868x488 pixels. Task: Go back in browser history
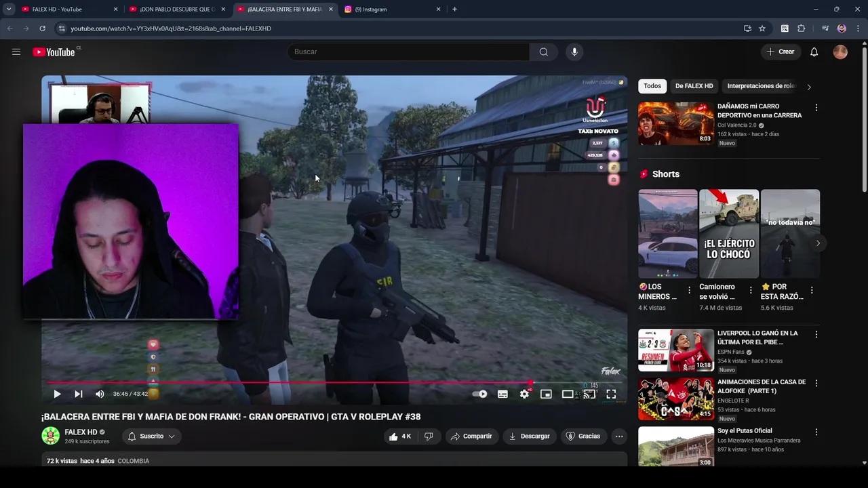pos(9,28)
